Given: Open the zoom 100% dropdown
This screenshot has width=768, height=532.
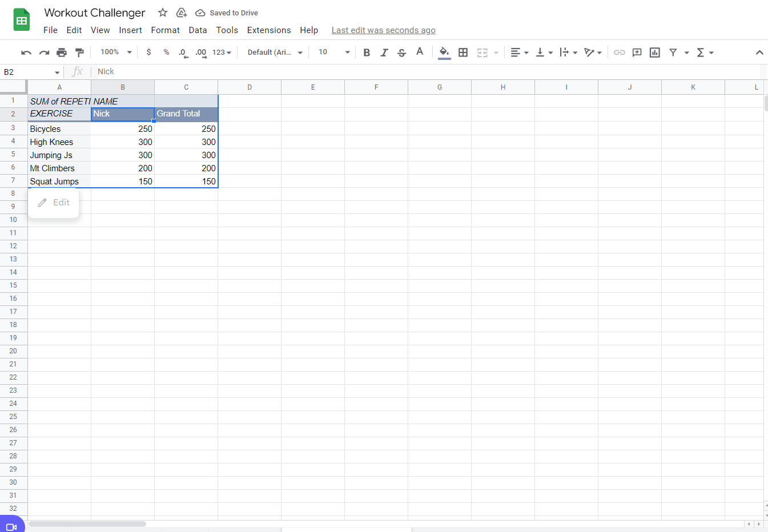Looking at the screenshot, I should [x=116, y=52].
